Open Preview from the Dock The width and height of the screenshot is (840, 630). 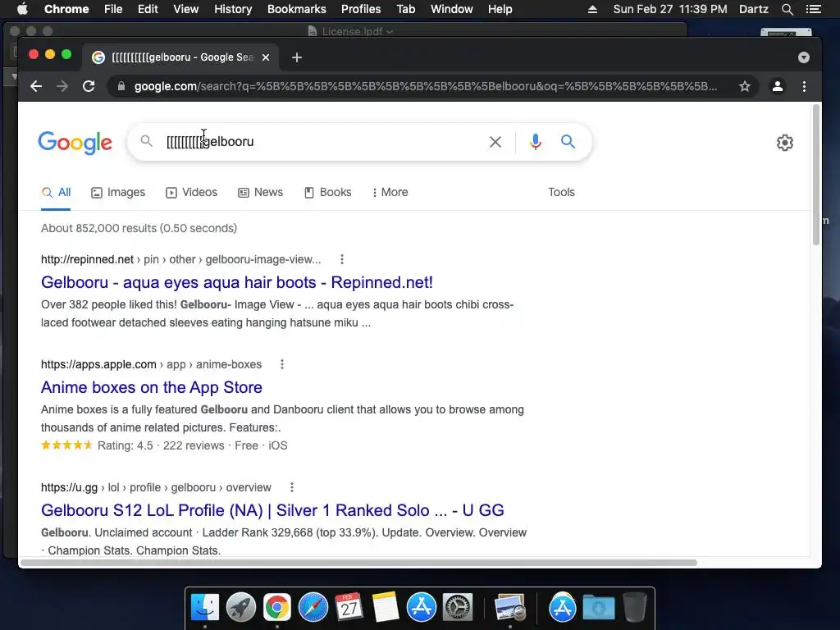(509, 608)
